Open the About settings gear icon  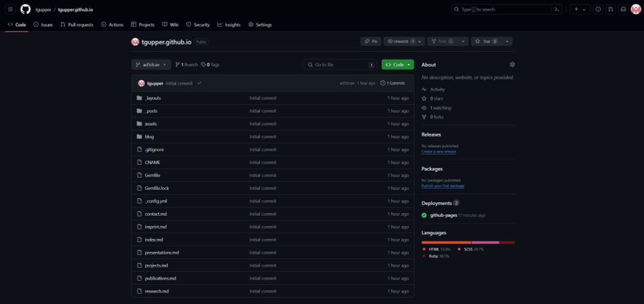click(512, 64)
